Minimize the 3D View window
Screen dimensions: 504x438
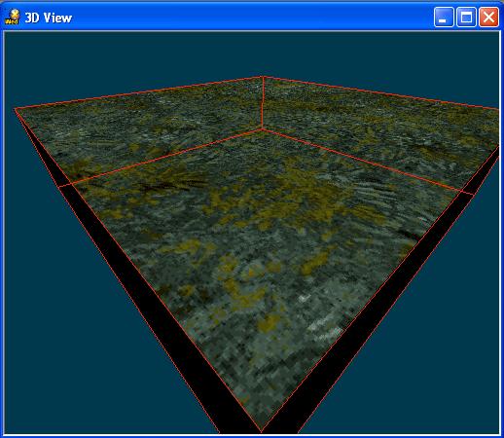444,17
